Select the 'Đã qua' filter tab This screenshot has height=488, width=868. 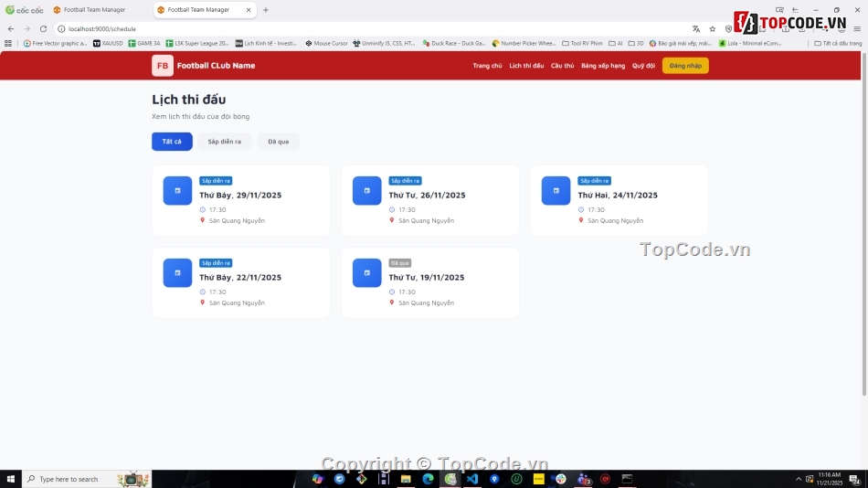(278, 142)
